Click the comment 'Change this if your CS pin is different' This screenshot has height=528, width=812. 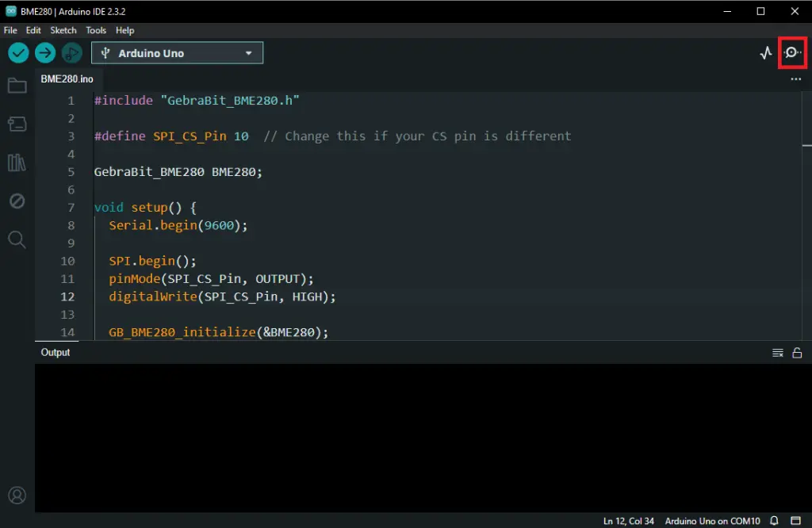pos(427,136)
